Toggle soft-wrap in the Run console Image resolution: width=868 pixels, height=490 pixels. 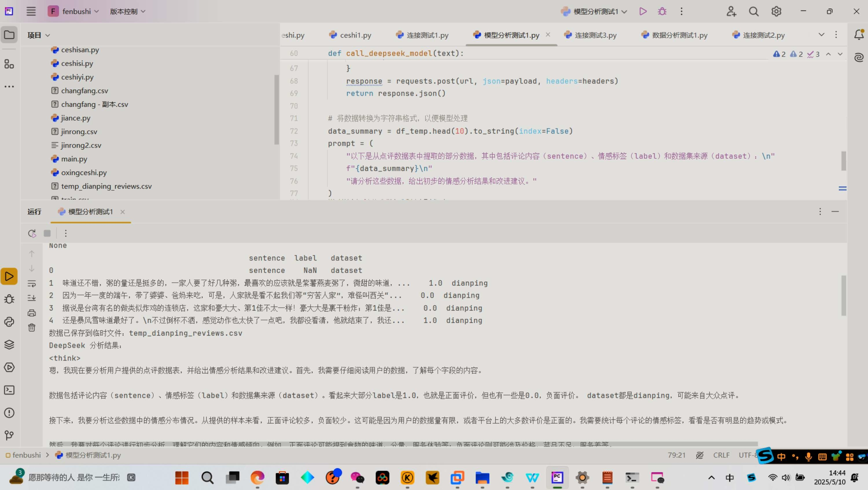coord(32,283)
